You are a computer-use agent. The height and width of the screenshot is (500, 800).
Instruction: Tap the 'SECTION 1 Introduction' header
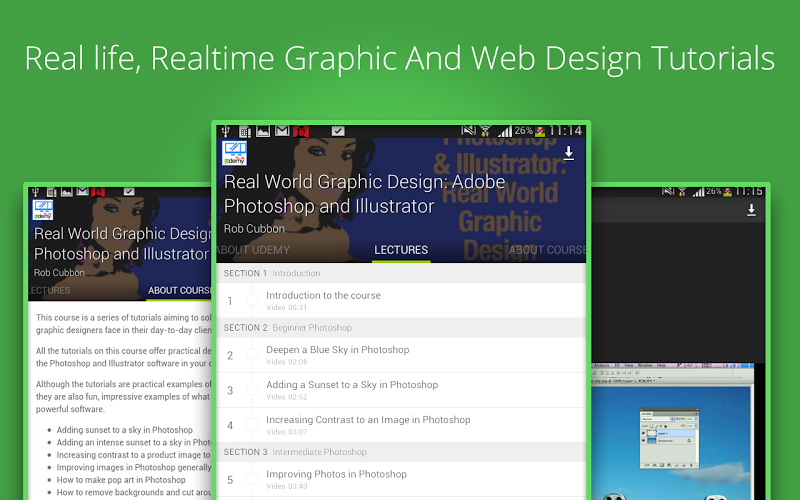coord(401,273)
